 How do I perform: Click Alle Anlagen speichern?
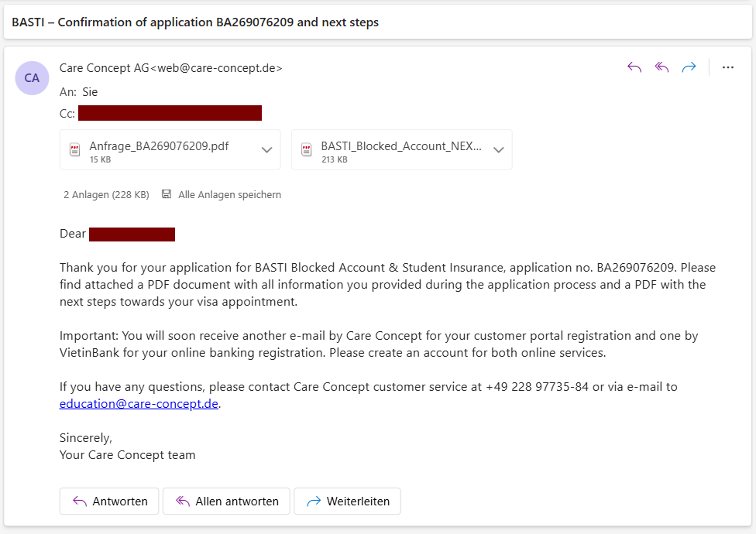[229, 194]
